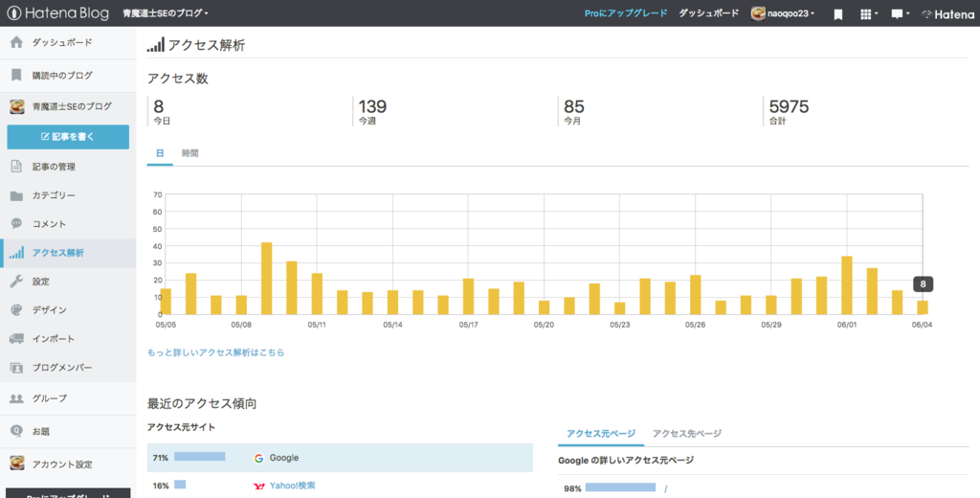Viewport: 980px width, 498px height.
Task: Select the Google 71% referrer row
Action: tap(340, 458)
